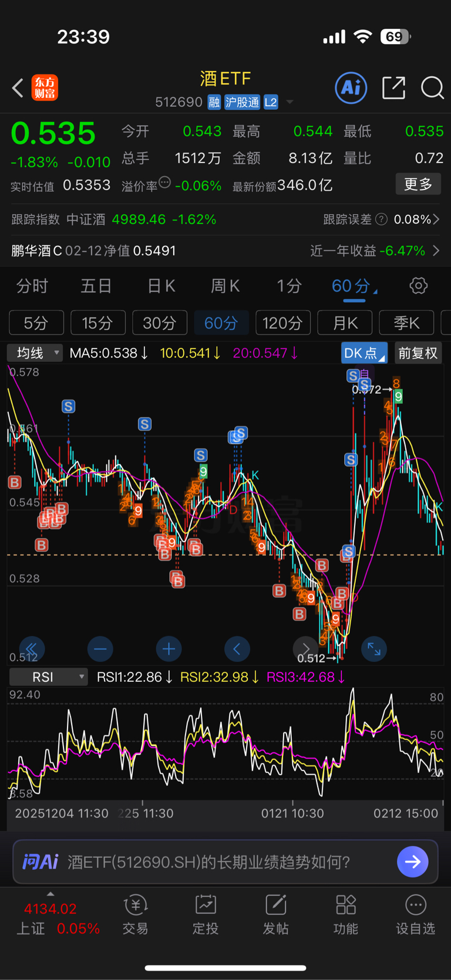
Task: Open 交易 trading icon
Action: point(136,914)
